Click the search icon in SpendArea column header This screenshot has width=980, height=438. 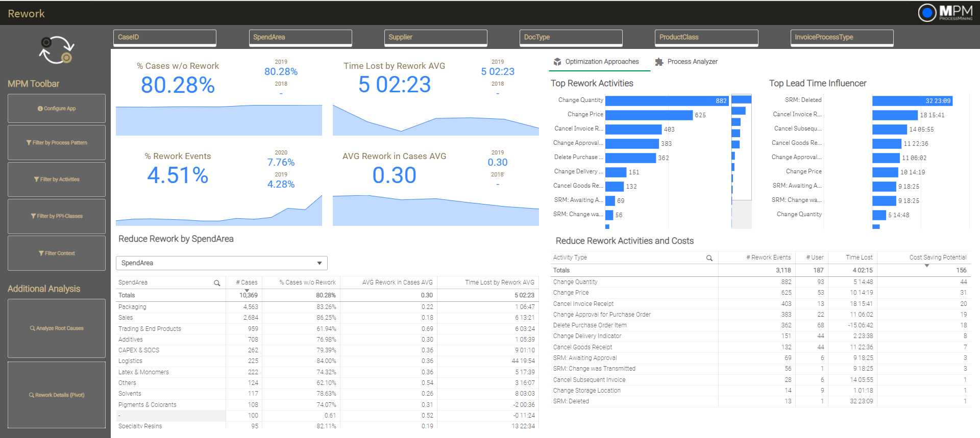click(217, 283)
